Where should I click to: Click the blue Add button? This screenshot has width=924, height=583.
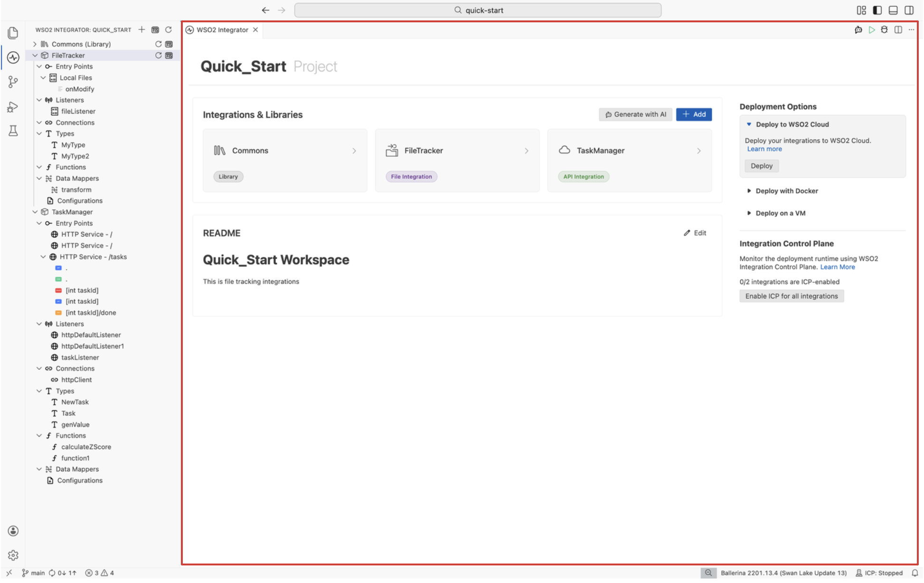pos(694,114)
